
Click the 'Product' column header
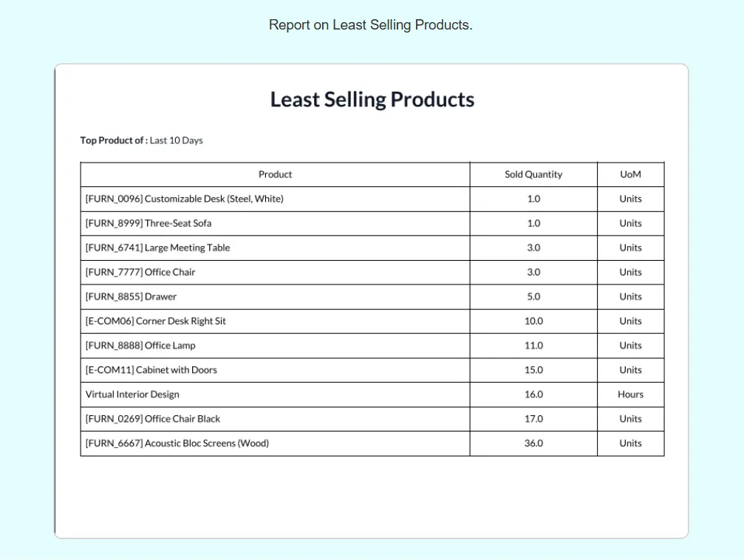coord(275,174)
